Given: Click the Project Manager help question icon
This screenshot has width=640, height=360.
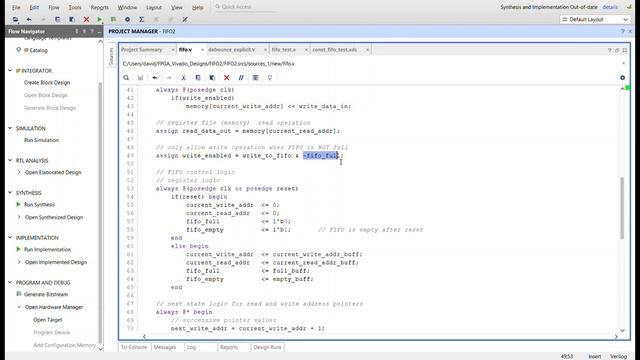Looking at the screenshot, I should 622,31.
